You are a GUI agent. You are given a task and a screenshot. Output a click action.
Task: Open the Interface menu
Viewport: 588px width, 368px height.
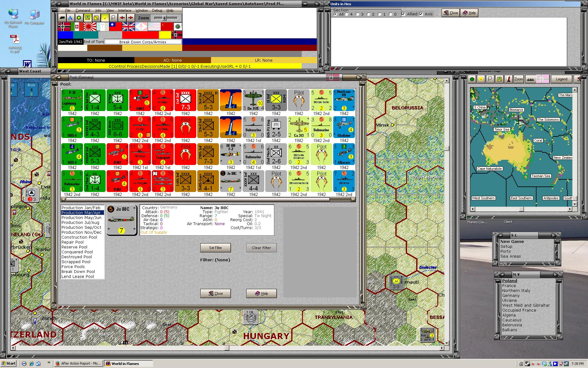coord(125,10)
